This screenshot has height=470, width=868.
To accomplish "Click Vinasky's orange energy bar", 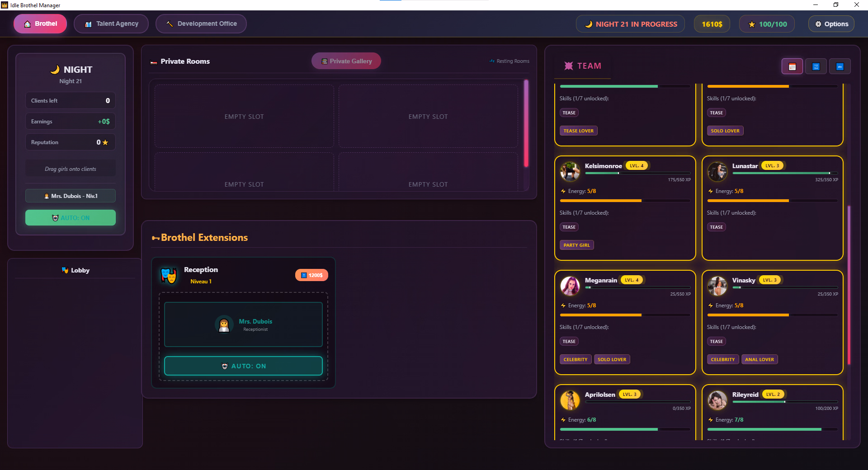I will tap(773, 315).
